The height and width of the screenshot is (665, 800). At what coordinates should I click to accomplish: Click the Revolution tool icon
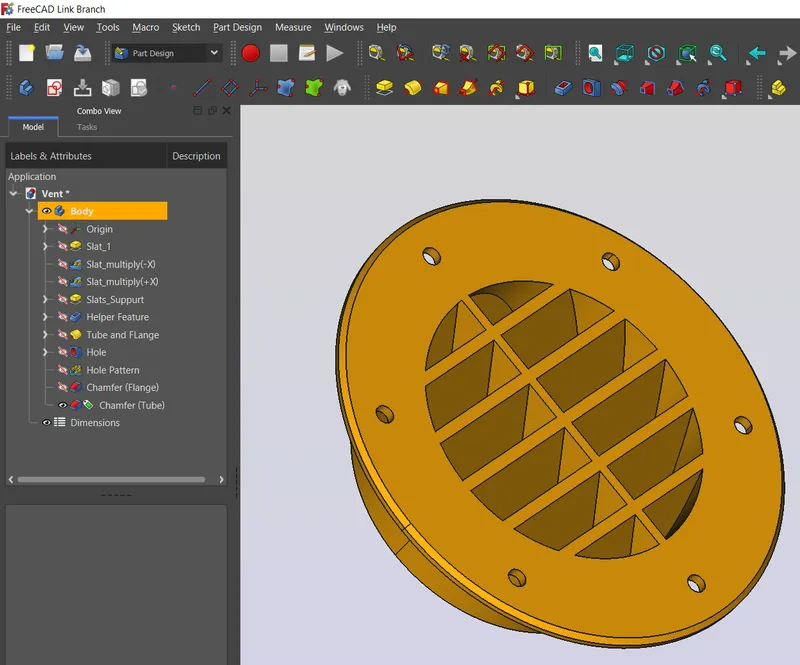click(412, 88)
